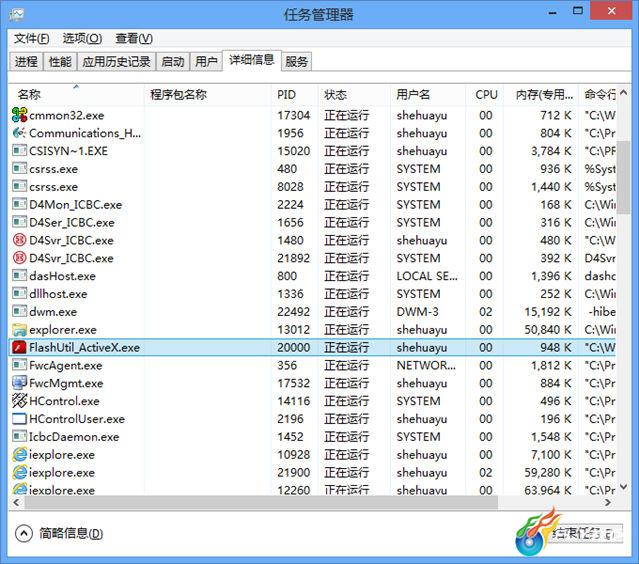Click the cmmon32.exe process icon
Viewport: 639px width, 564px height.
coord(19,115)
